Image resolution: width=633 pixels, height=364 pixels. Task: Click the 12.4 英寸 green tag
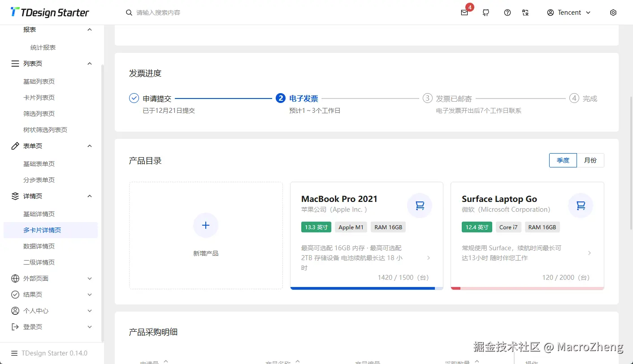(x=477, y=227)
